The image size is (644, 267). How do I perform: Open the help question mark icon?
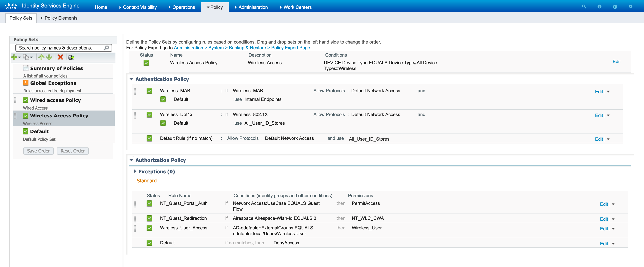click(600, 7)
